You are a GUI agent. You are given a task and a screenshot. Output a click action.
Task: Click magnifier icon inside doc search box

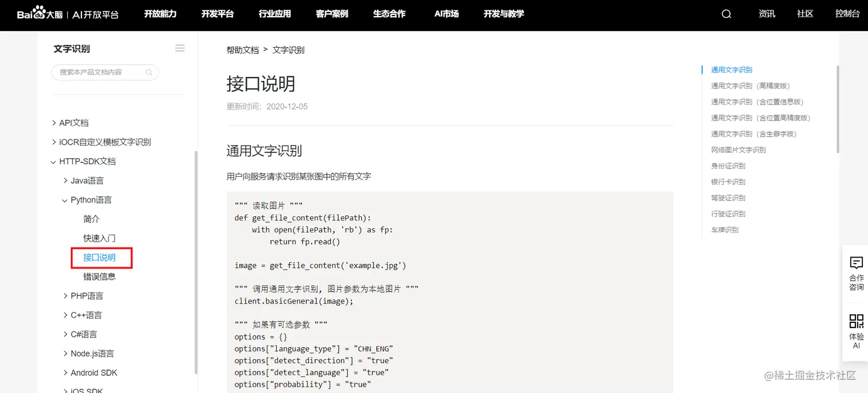click(149, 72)
